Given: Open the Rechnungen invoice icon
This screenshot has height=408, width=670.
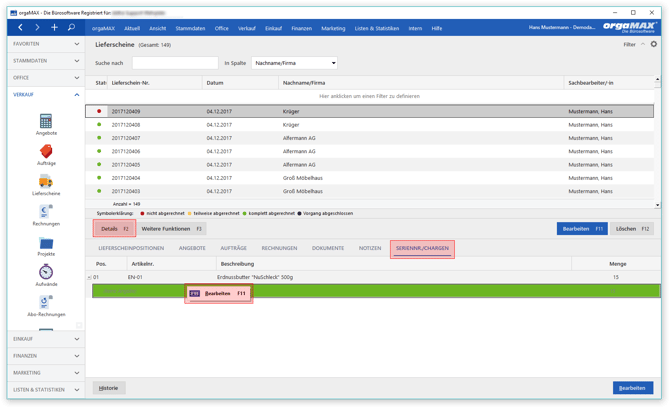Looking at the screenshot, I should pos(46,211).
